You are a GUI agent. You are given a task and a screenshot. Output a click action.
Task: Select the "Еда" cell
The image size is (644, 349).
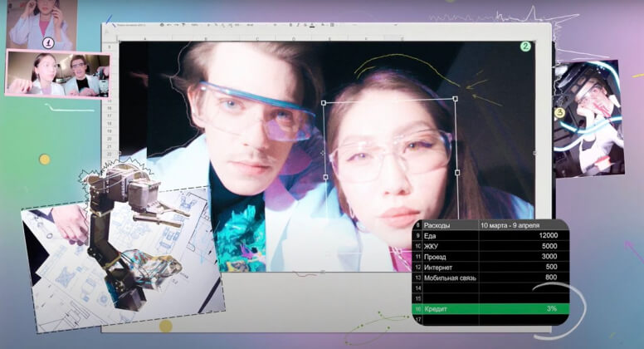450,236
